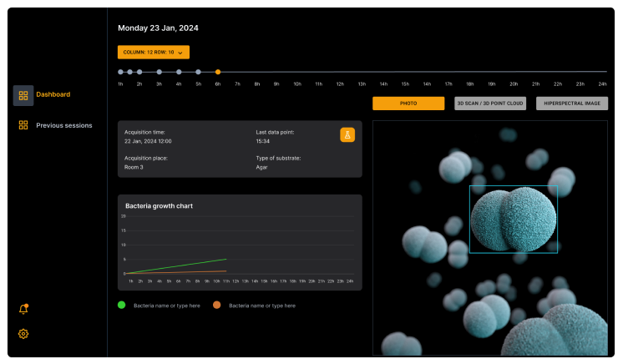The image size is (623, 364).
Task: Switch to Hiperspectral Image tab
Action: pyautogui.click(x=572, y=104)
